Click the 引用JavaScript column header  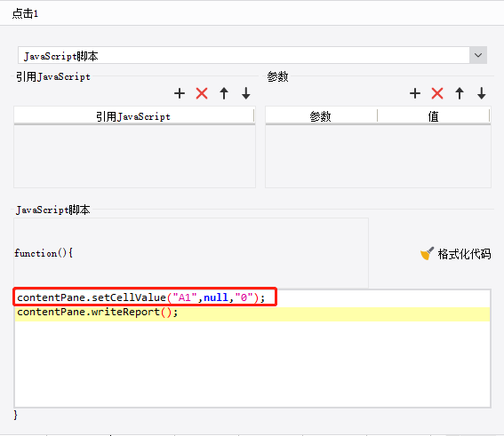[x=133, y=116]
